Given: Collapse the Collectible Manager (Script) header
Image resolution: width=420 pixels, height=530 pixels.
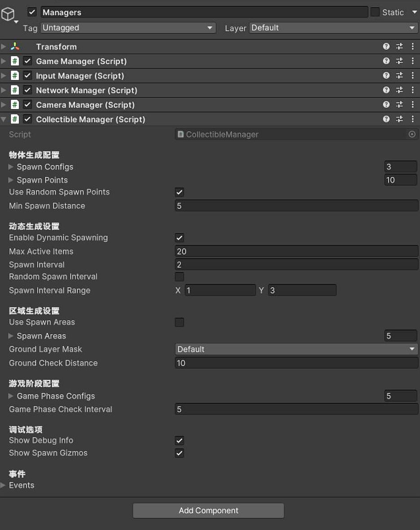Looking at the screenshot, I should coord(4,119).
